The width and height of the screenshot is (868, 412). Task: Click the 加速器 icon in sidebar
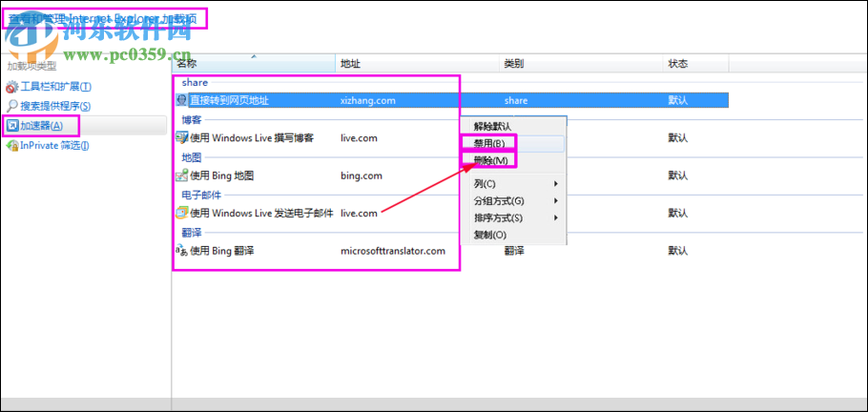point(11,126)
